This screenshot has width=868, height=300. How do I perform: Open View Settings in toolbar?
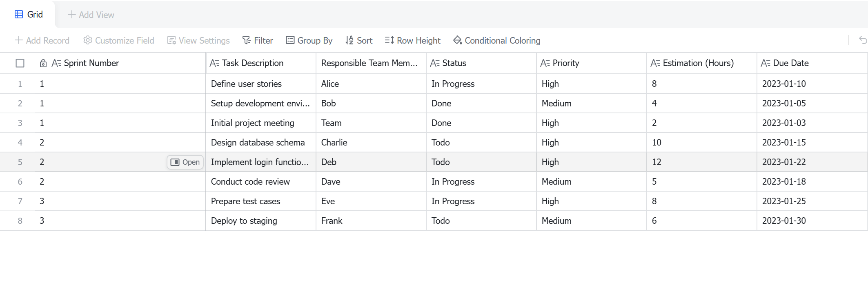point(198,40)
